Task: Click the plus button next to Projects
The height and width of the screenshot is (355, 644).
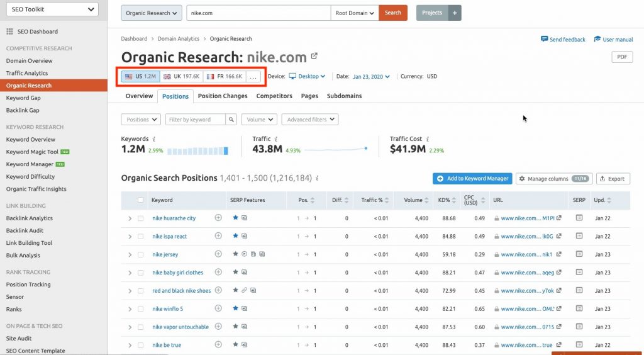Action: 455,13
